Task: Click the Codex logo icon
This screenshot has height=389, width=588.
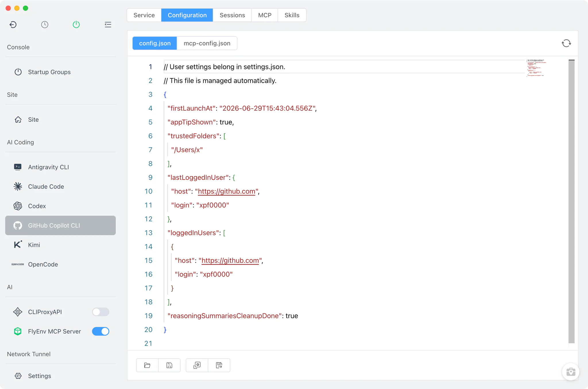Action: pos(18,206)
